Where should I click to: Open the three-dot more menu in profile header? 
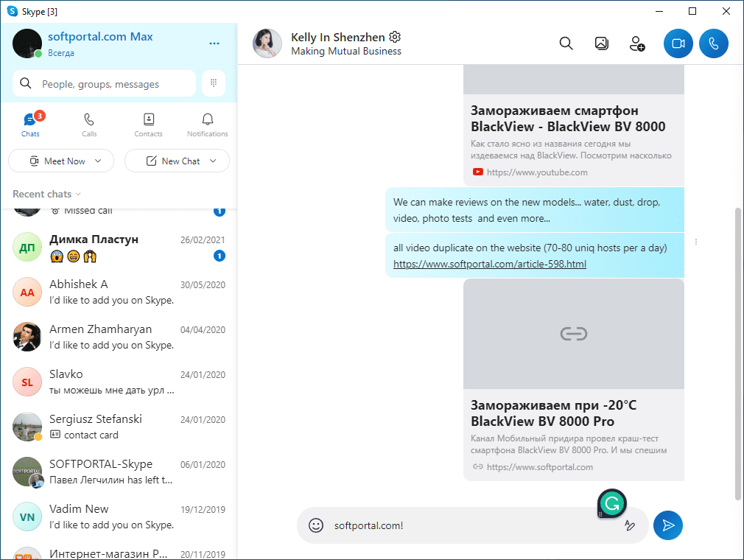tap(214, 43)
